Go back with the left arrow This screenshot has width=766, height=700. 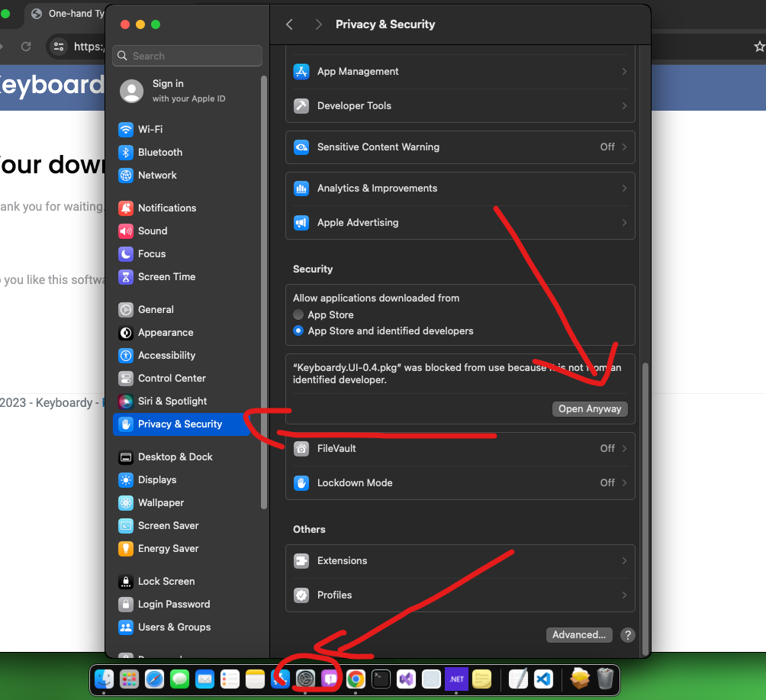pos(290,24)
